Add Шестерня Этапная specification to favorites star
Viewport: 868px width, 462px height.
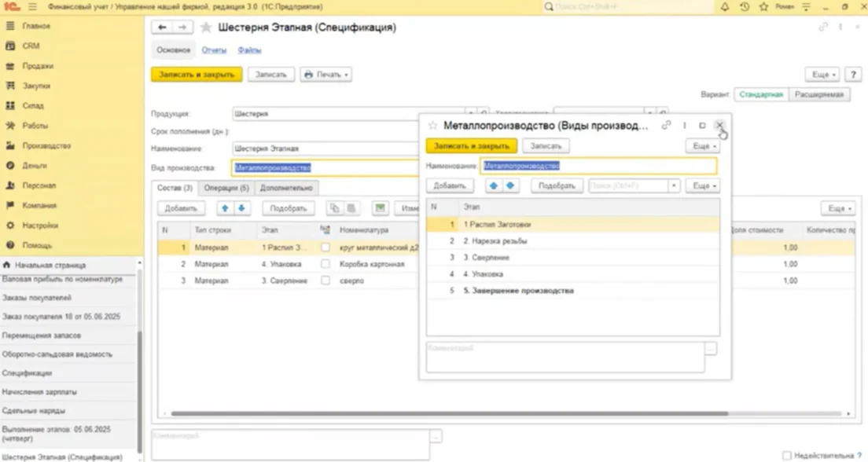point(205,27)
